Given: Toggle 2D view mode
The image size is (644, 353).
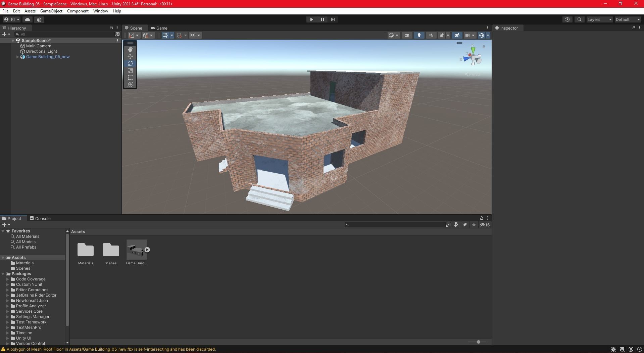Looking at the screenshot, I should pos(407,35).
